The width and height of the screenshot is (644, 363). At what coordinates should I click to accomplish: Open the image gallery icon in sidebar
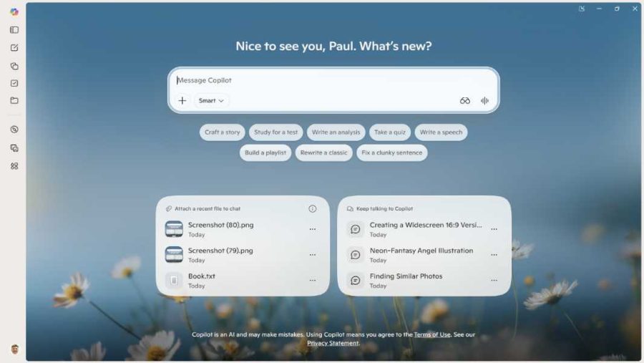(14, 148)
